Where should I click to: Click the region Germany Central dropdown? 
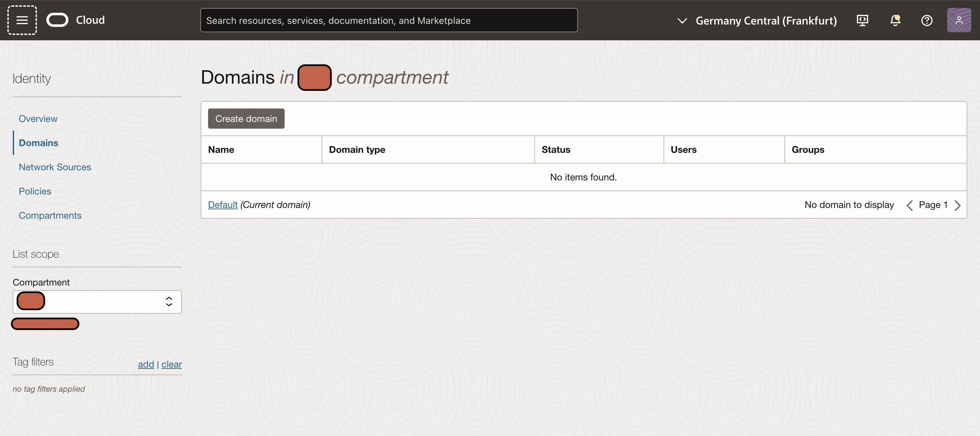pos(755,20)
